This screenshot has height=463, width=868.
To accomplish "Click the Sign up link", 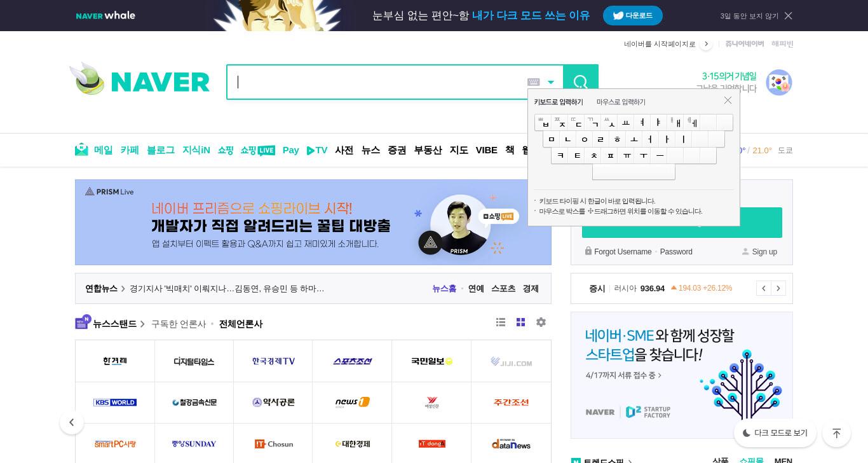I will click(x=764, y=252).
